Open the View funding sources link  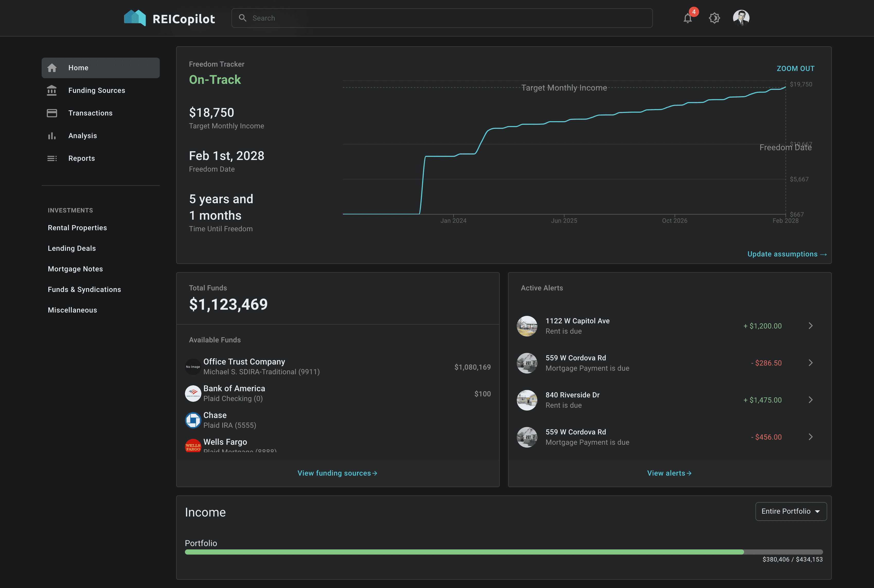337,473
